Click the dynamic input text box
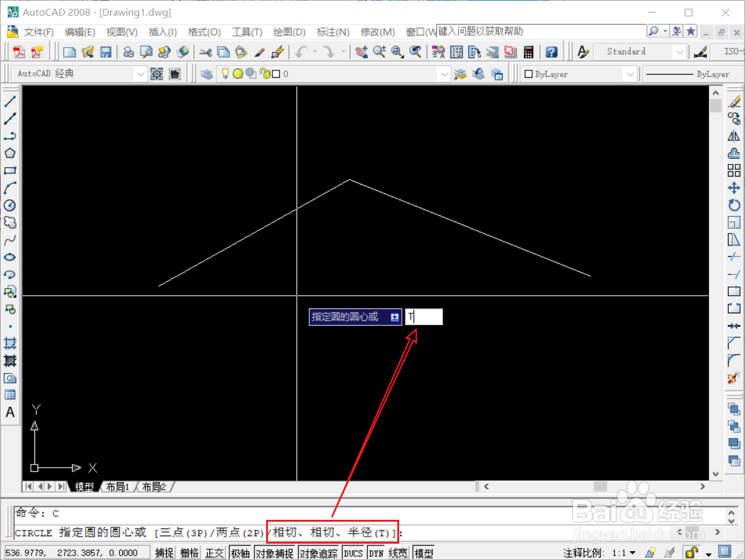The image size is (745, 560). coord(424,317)
